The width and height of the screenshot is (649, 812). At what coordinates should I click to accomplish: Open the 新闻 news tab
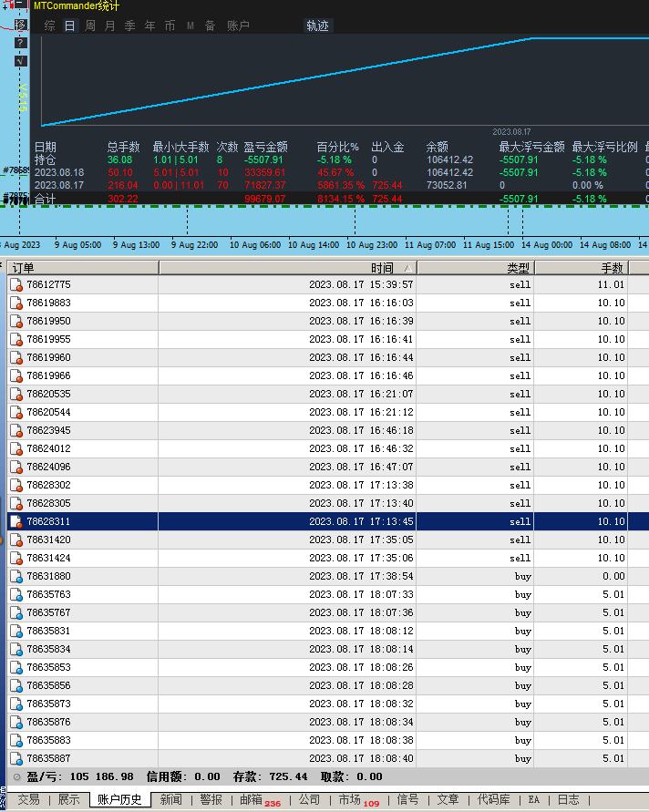pyautogui.click(x=171, y=799)
